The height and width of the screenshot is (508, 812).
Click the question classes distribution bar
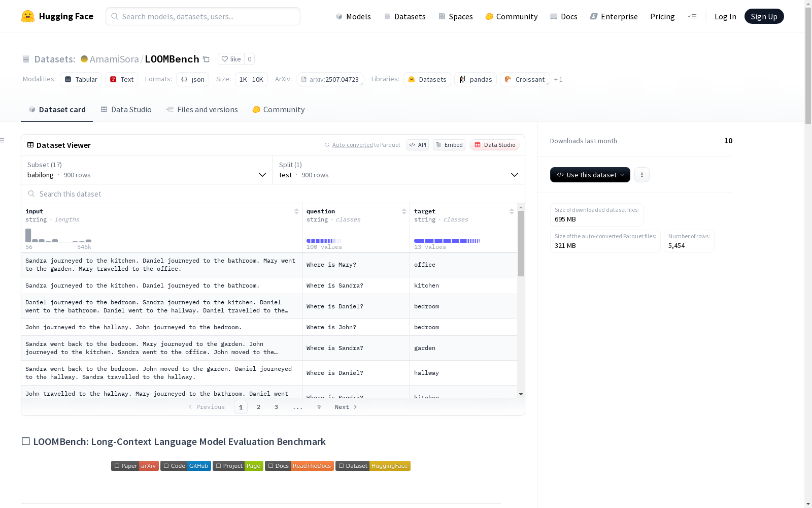[x=324, y=241]
